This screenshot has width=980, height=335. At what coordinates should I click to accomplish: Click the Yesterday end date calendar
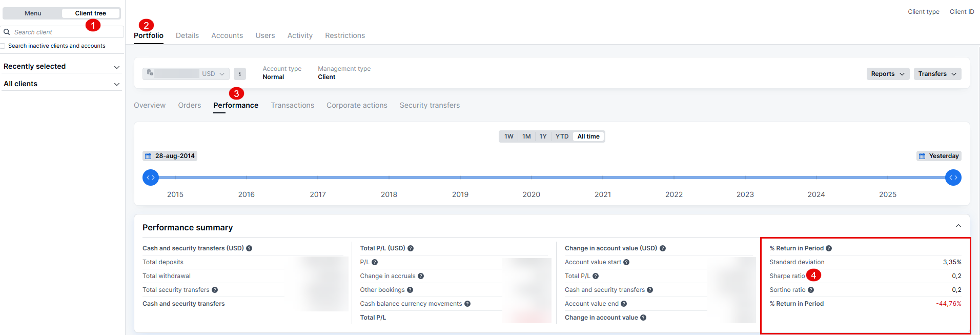pos(938,156)
